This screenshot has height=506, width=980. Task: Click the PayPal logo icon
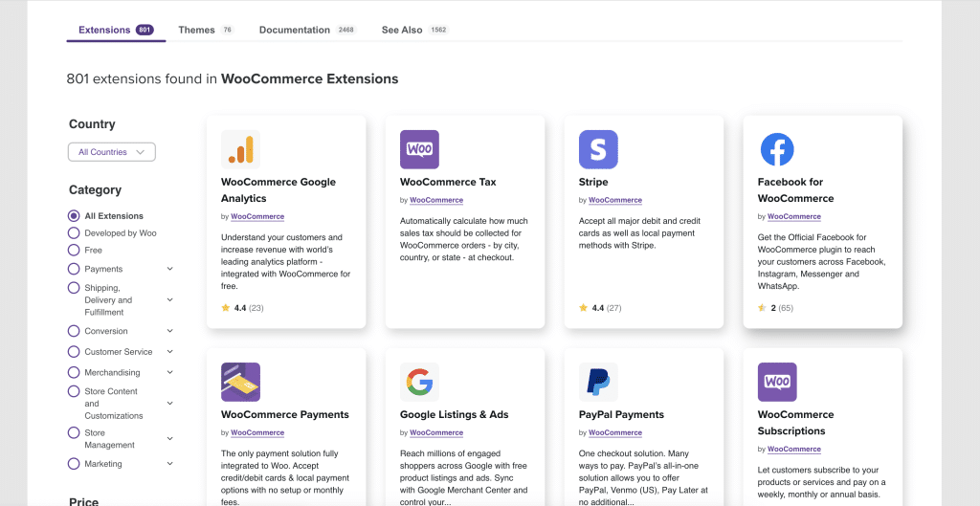point(598,382)
